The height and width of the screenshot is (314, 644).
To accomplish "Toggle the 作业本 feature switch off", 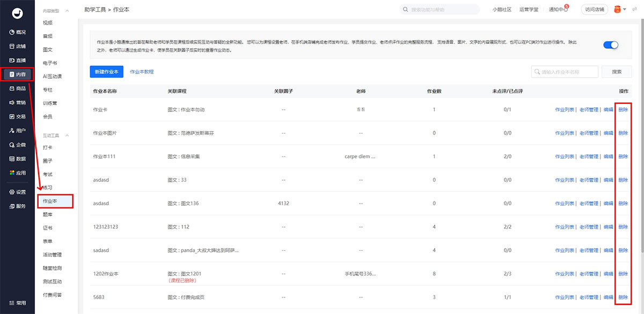I will [x=611, y=46].
